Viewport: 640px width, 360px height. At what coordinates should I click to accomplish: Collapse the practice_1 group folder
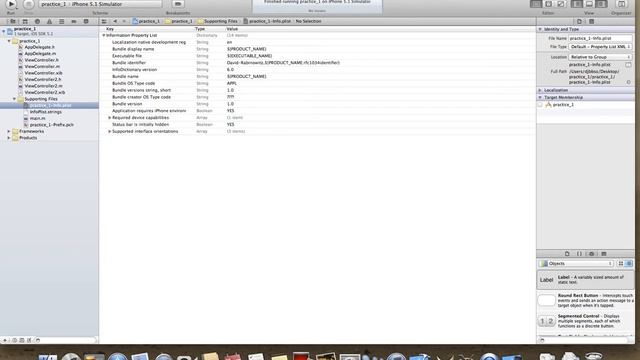(x=9, y=41)
